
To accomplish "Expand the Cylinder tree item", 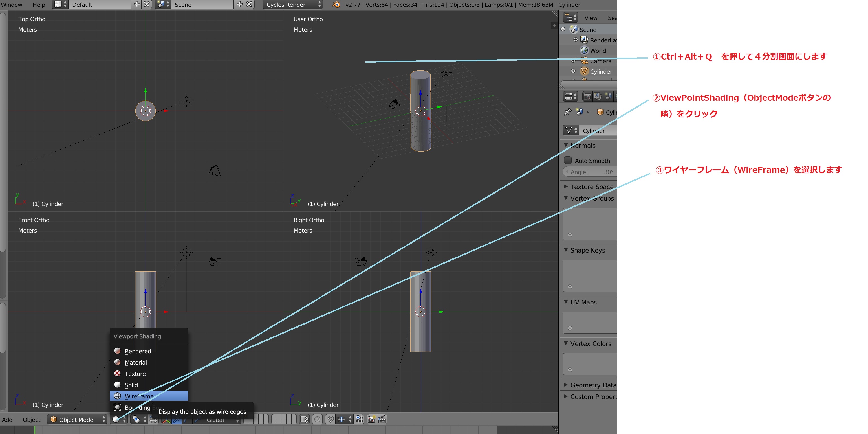I will pyautogui.click(x=573, y=71).
